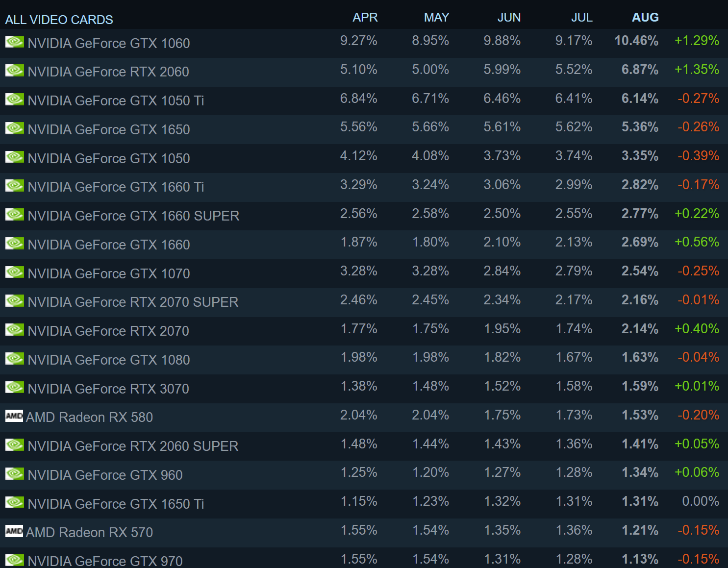
Task: Open the ALL VIDEO CARDS heading
Action: [x=59, y=20]
